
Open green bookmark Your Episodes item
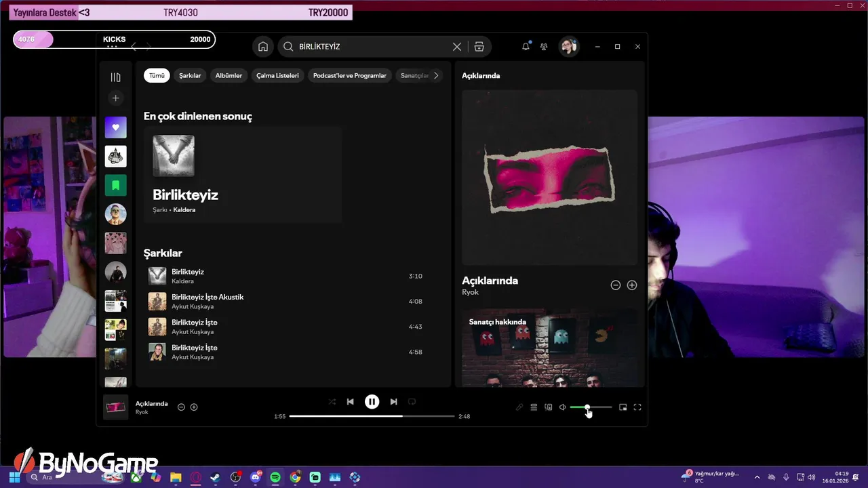[116, 185]
